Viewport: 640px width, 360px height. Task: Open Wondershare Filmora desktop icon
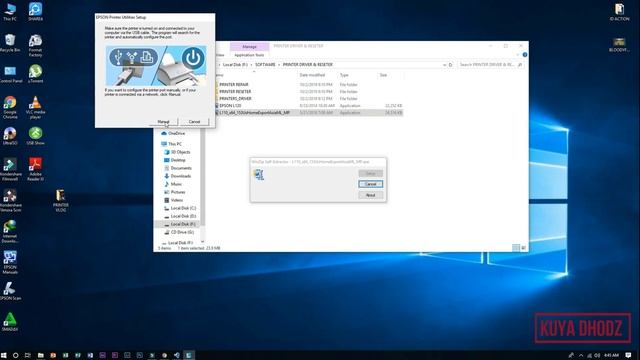(x=10, y=169)
